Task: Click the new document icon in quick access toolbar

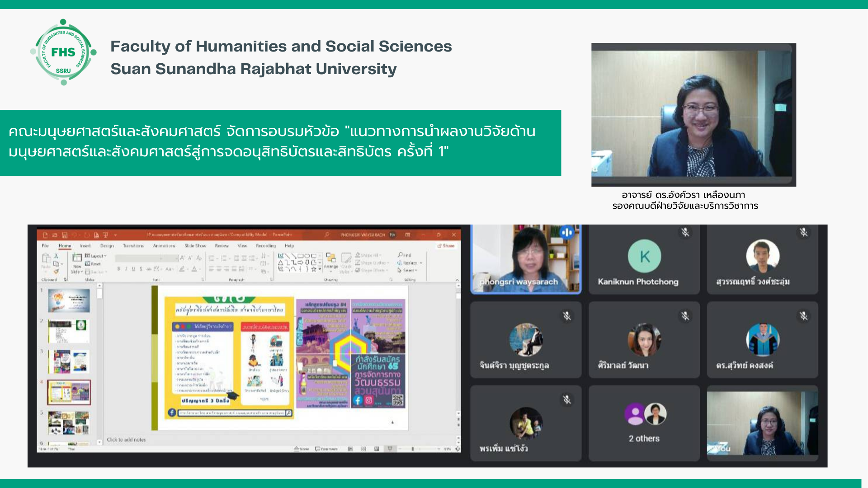Action: (x=45, y=235)
